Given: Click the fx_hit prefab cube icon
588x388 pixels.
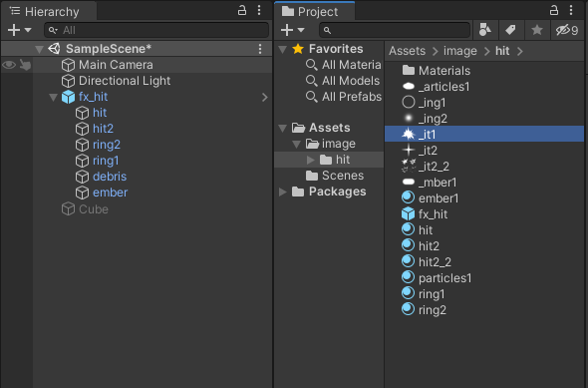Looking at the screenshot, I should [68, 97].
